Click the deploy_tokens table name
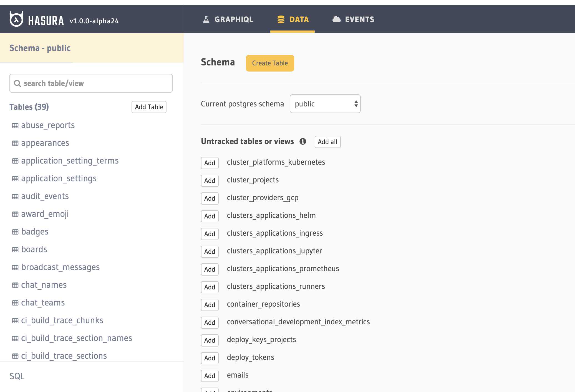Screen dimensions: 575x392 point(250,358)
